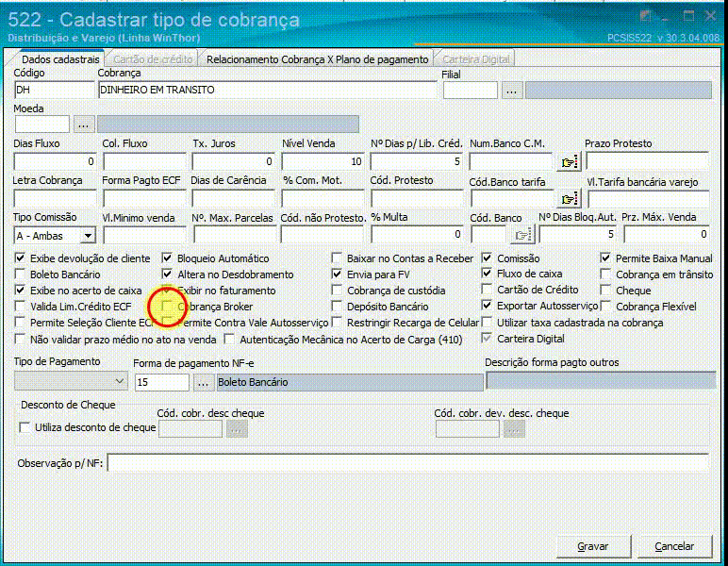
Task: Focus the Prazo Protesto field
Action: [x=647, y=161]
